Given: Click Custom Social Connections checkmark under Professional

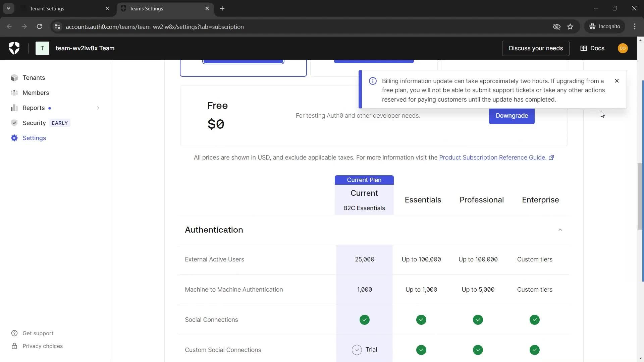Looking at the screenshot, I should pos(478,350).
